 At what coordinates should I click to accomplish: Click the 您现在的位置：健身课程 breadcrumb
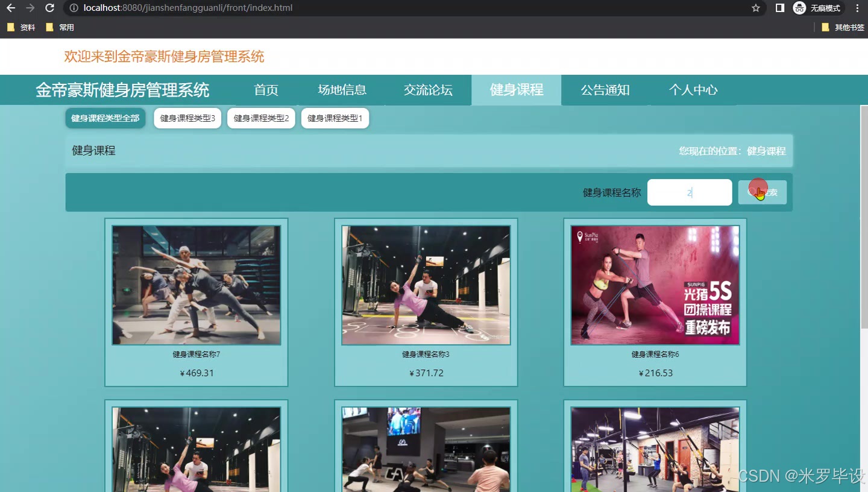coord(732,151)
